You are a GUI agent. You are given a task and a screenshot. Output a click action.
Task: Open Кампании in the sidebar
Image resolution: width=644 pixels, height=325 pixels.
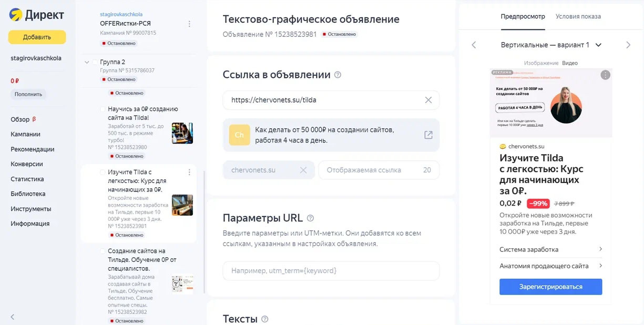pos(25,134)
